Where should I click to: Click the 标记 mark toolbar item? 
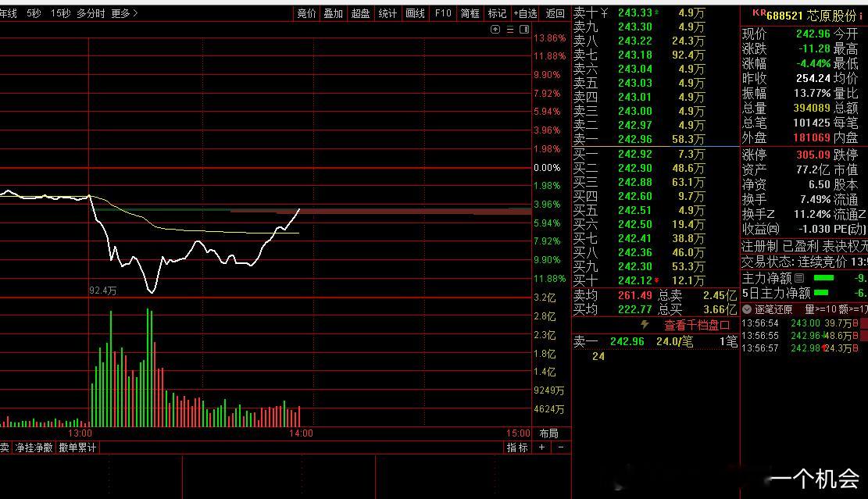pyautogui.click(x=497, y=13)
